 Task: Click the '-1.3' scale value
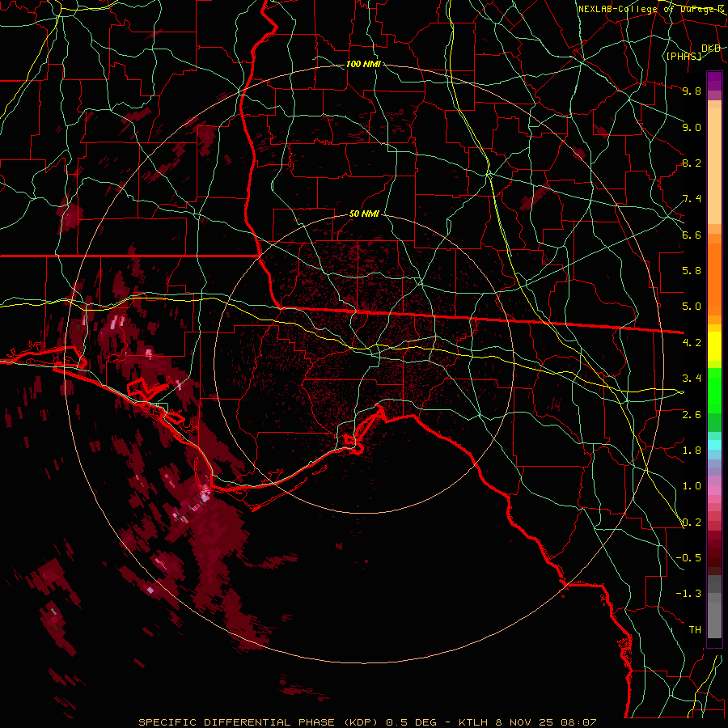point(688,594)
